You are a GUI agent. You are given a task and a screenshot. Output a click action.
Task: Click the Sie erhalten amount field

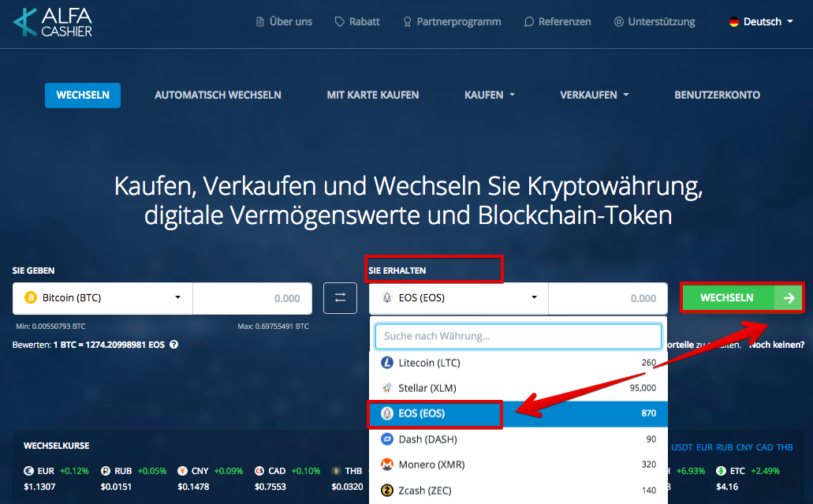click(608, 298)
